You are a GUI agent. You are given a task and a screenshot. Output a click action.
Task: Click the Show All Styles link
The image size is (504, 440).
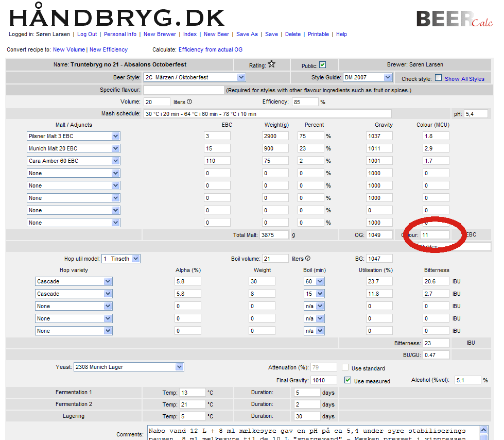tap(464, 79)
